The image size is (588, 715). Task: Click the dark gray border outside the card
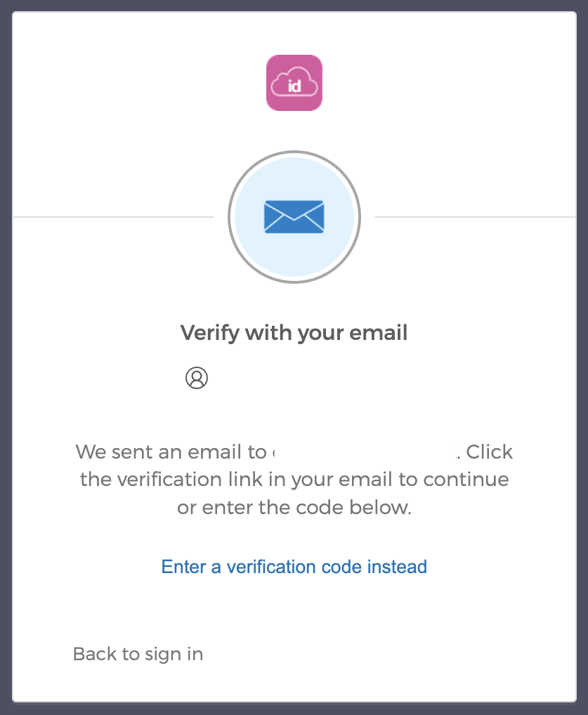[6, 357]
